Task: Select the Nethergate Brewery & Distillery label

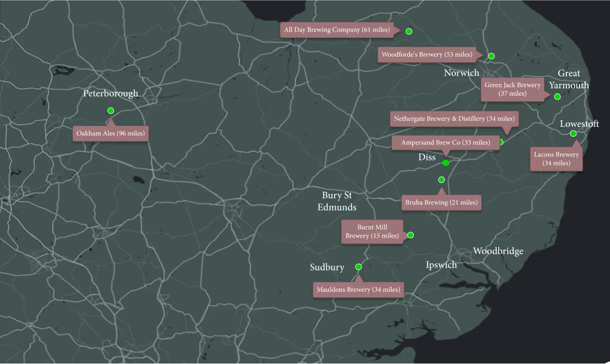Action: pyautogui.click(x=454, y=119)
